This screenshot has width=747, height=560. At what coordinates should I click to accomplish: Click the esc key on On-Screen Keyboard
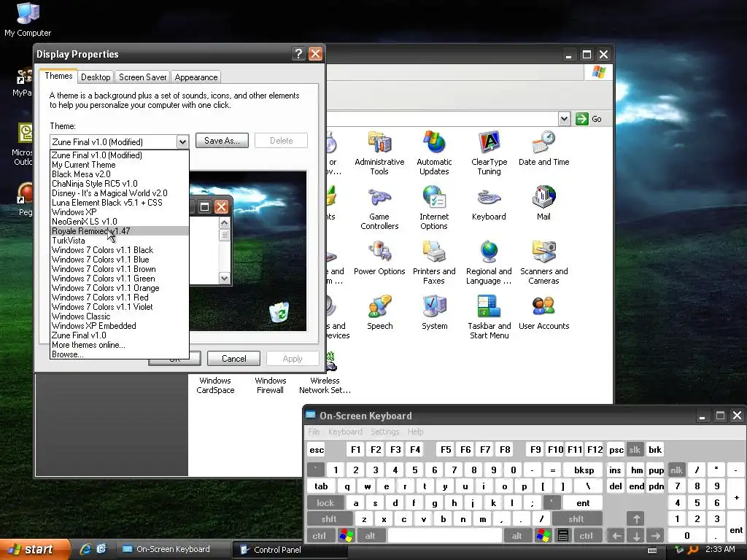pos(317,449)
